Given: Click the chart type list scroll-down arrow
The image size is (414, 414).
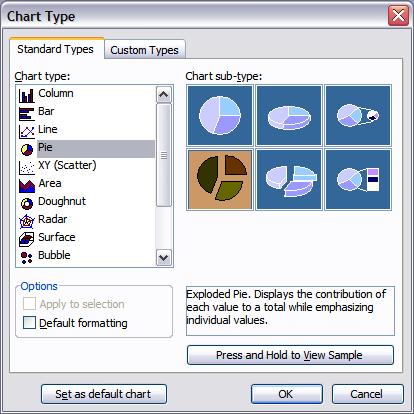Looking at the screenshot, I should click(x=164, y=257).
